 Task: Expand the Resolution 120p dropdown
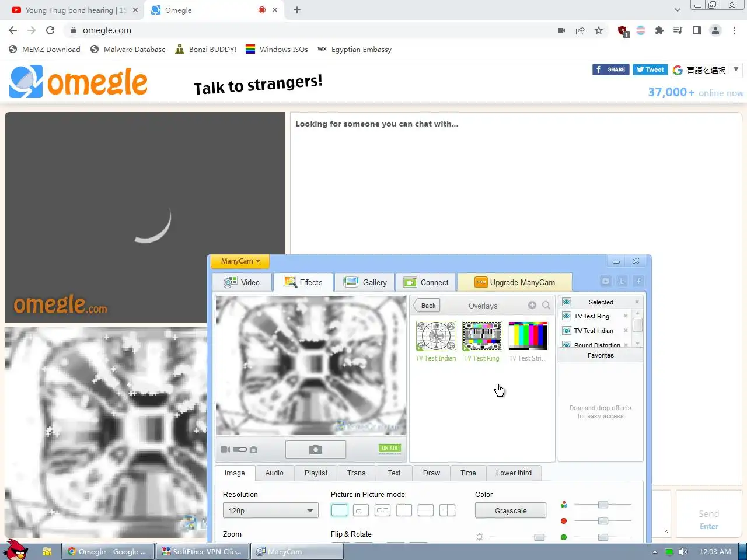(270, 510)
